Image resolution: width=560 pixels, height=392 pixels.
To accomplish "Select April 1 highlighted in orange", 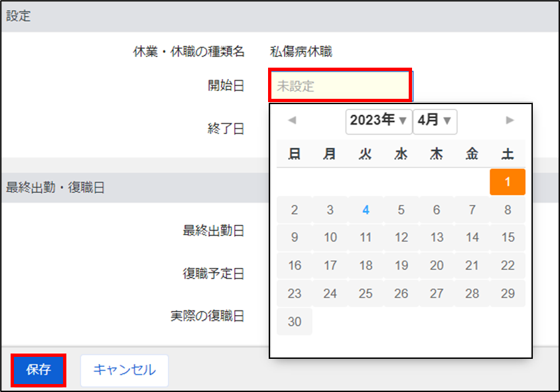I will point(508,182).
